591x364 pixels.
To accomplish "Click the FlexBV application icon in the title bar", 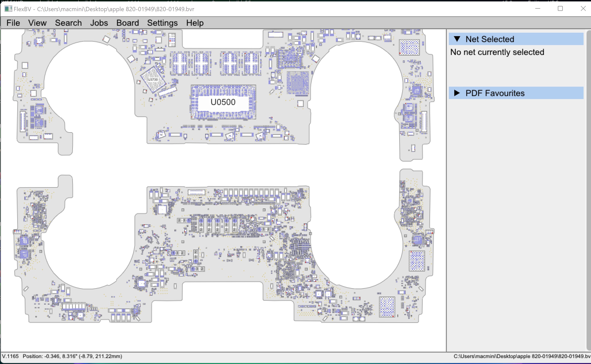I will click(x=8, y=9).
